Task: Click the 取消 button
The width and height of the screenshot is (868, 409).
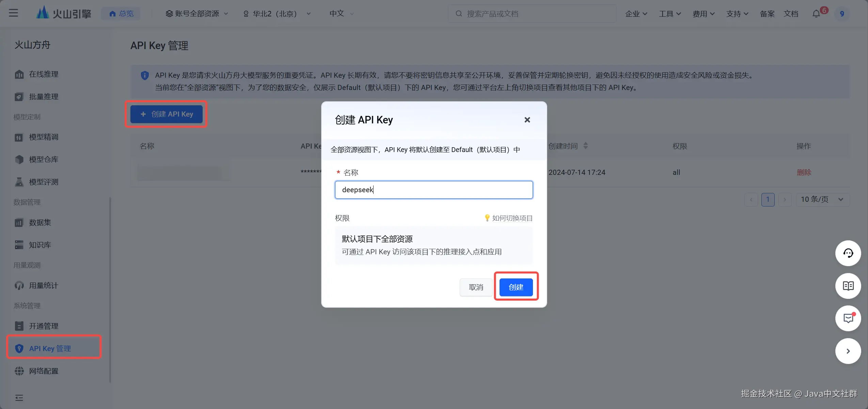Action: [476, 287]
